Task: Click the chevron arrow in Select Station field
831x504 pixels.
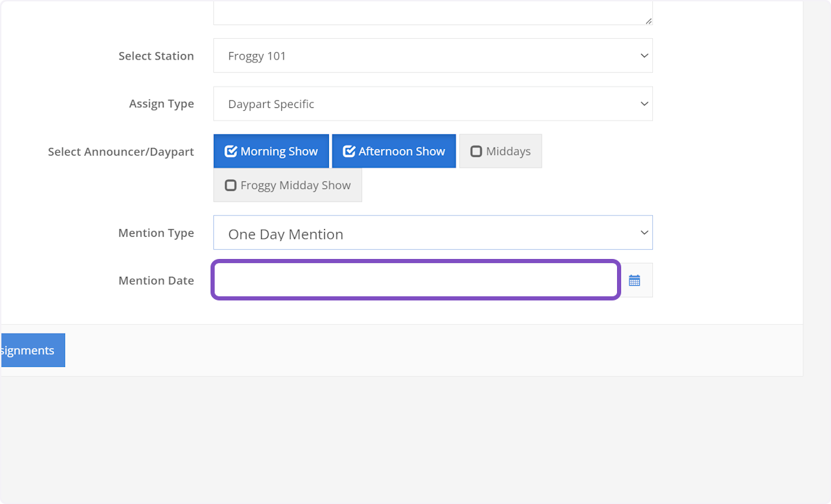Action: tap(644, 55)
